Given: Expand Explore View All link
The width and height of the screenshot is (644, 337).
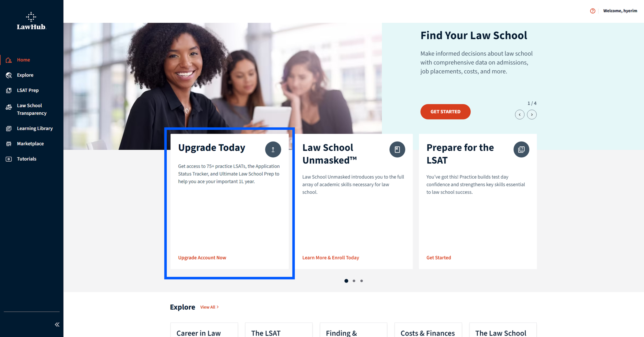Looking at the screenshot, I should click(x=209, y=307).
